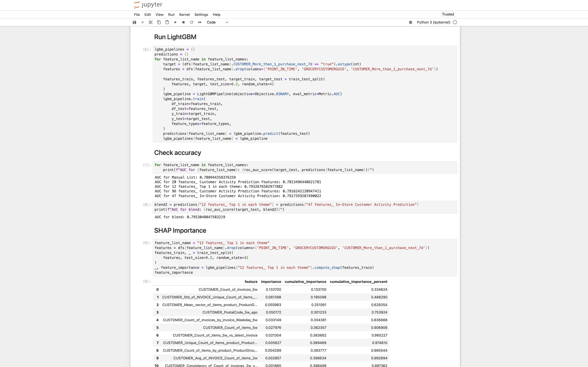Click AUC for blend output value
Screen dimensions: 588x367
pyautogui.click(x=206, y=217)
